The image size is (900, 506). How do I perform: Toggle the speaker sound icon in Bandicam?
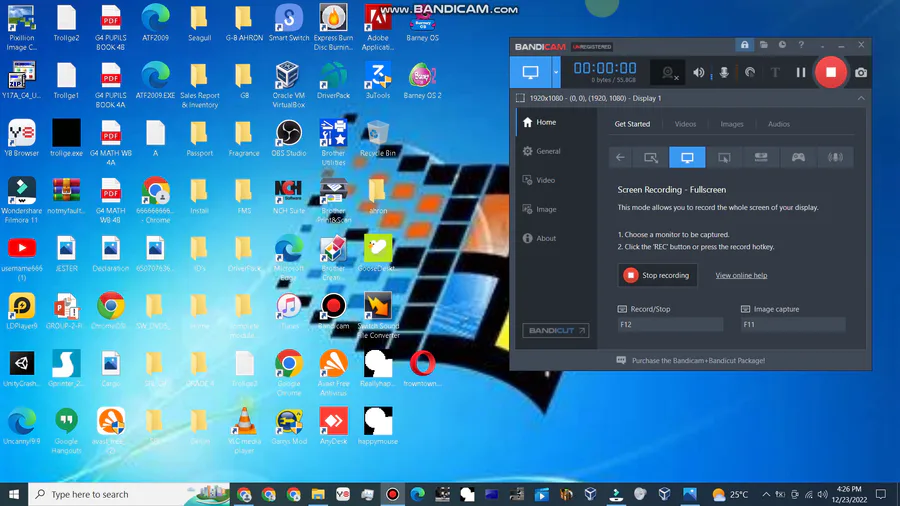pos(699,72)
